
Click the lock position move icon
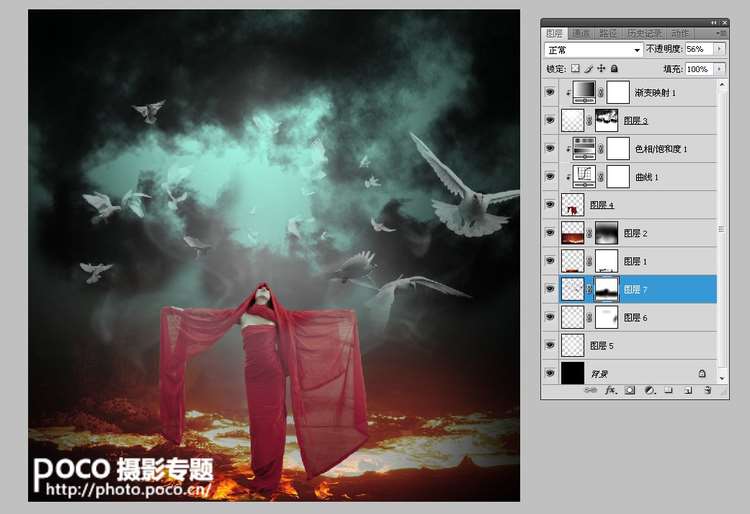601,69
